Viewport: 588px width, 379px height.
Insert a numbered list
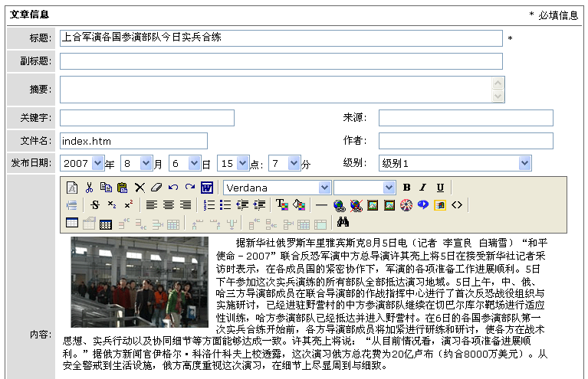(209, 205)
